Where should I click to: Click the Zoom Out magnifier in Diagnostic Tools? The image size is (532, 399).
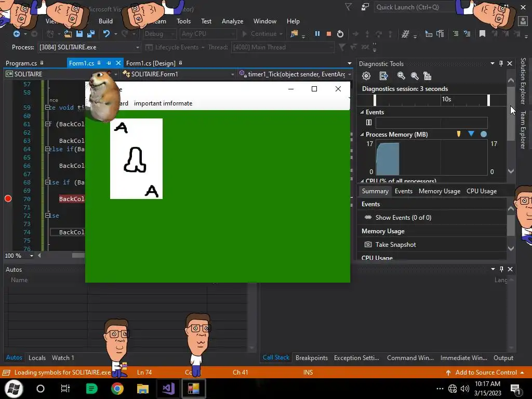point(414,76)
